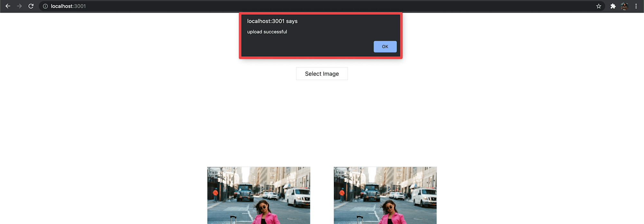Viewport: 644px width, 224px height.
Task: Choose a file with Select Image button
Action: coord(322,74)
